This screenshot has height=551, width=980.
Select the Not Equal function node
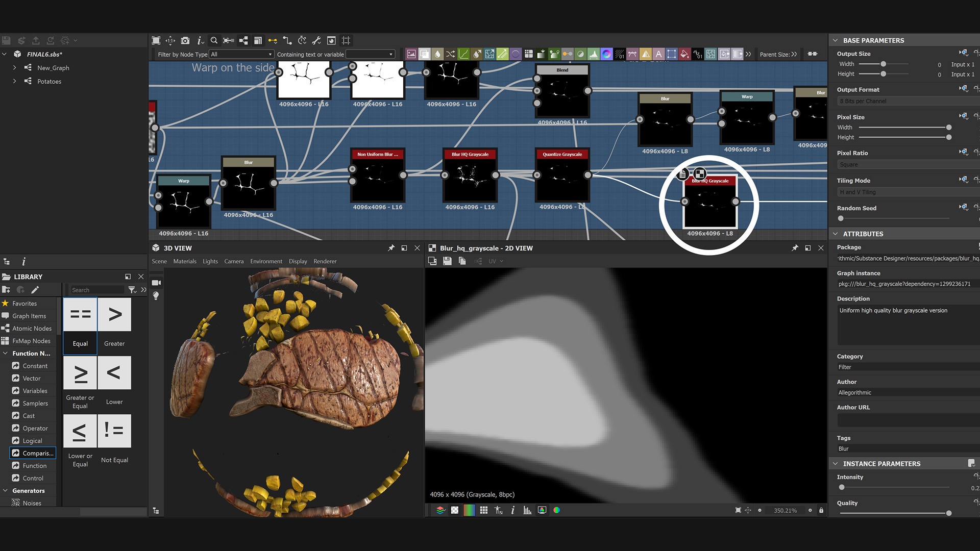(x=114, y=431)
